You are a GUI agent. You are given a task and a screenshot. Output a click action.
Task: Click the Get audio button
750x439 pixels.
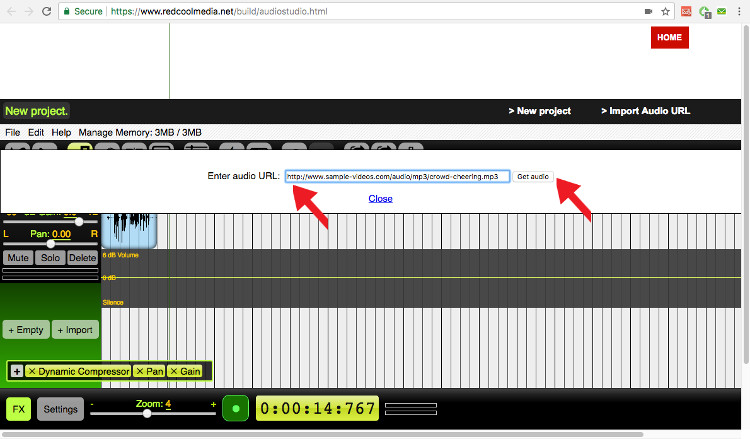click(532, 176)
